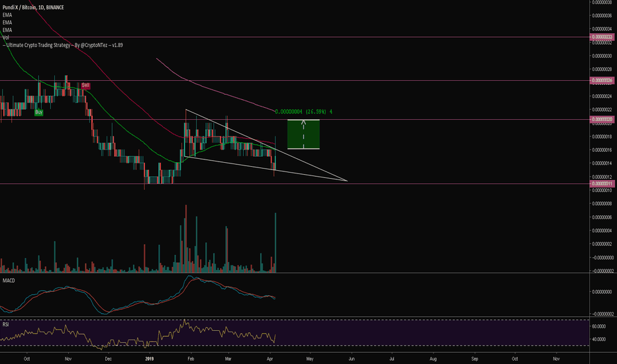617x364 pixels.
Task: Click the 0.00000014 price axis value
Action: click(x=602, y=163)
